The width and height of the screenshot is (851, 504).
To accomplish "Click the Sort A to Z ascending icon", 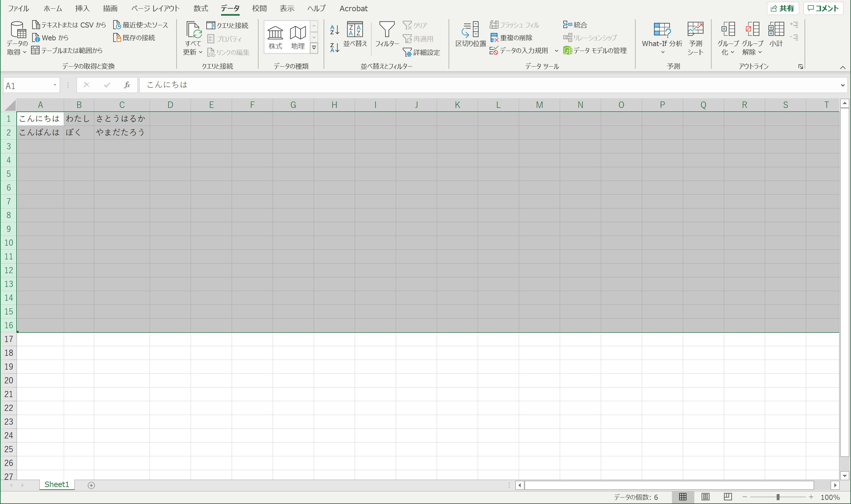I will [x=335, y=30].
